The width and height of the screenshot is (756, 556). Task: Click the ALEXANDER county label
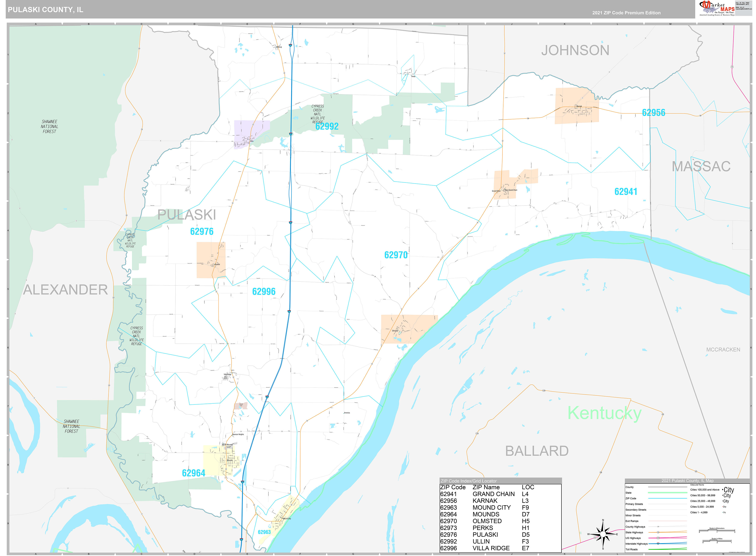coord(65,290)
